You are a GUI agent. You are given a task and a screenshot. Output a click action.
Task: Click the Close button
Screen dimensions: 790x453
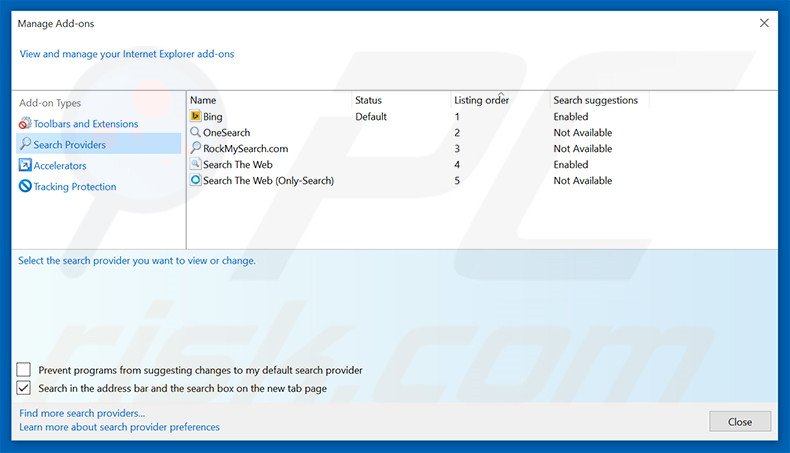[740, 422]
